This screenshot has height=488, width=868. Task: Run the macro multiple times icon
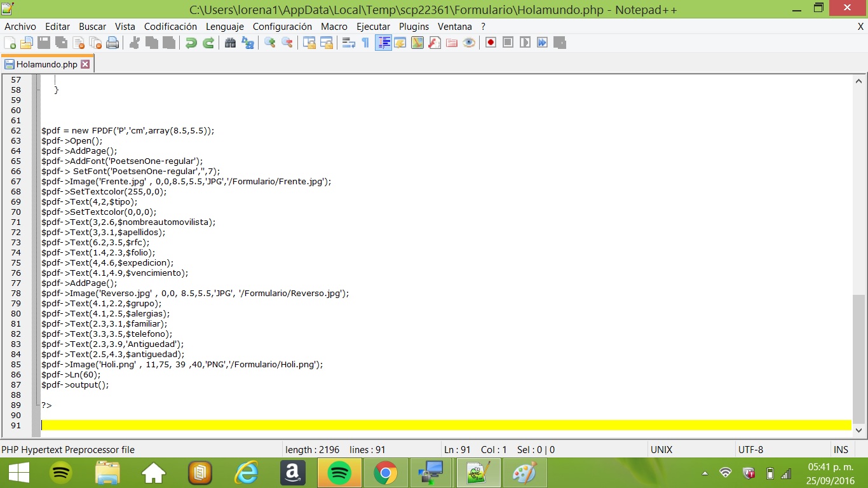coord(542,43)
